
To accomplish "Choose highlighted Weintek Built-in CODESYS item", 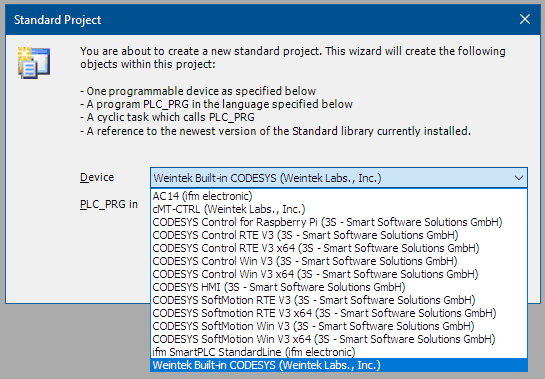I will coord(339,365).
